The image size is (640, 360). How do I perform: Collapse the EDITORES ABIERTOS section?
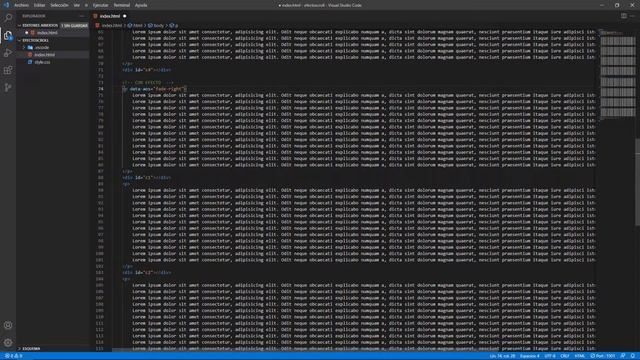[19, 25]
